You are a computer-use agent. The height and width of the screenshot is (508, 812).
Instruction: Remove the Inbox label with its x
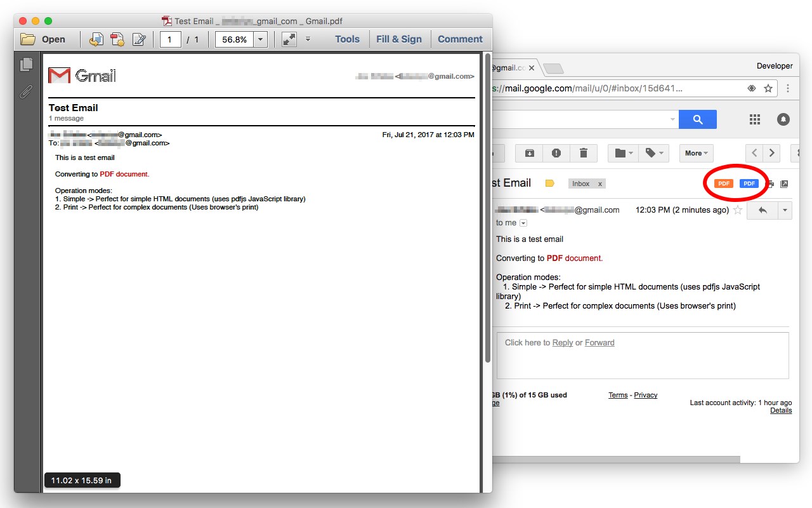pyautogui.click(x=600, y=184)
